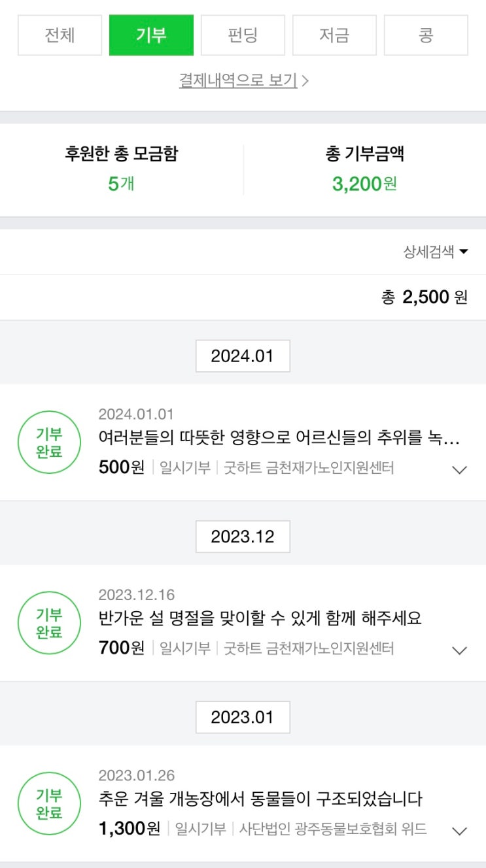486x868 pixels.
Task: Open the 반가운 설 명절을 donation title
Action: point(260,618)
